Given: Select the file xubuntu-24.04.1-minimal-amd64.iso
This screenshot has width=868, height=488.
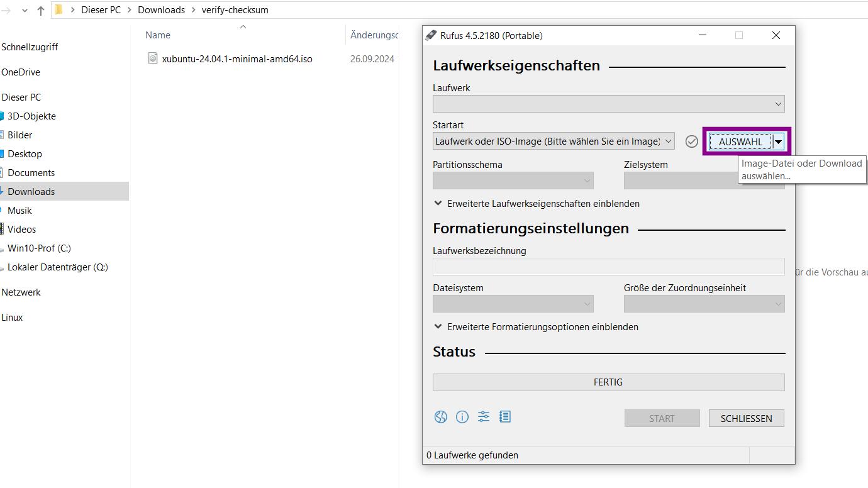Looking at the screenshot, I should (x=237, y=58).
